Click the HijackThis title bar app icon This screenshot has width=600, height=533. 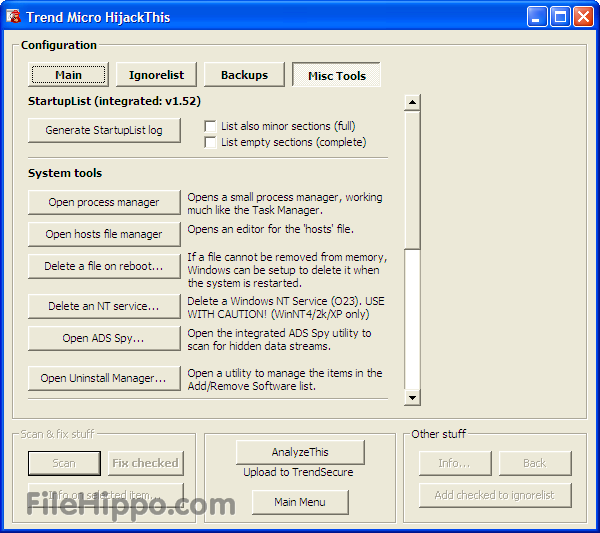coord(13,16)
